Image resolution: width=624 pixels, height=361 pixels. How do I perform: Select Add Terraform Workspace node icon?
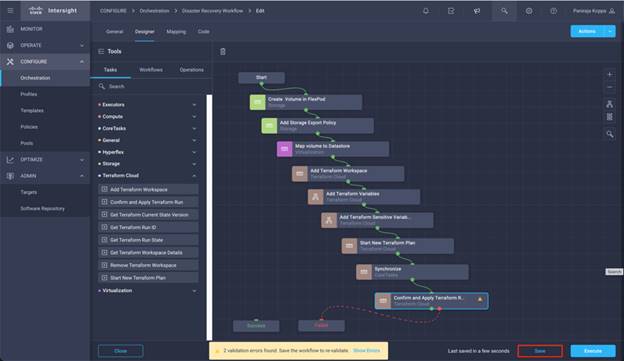click(x=300, y=174)
